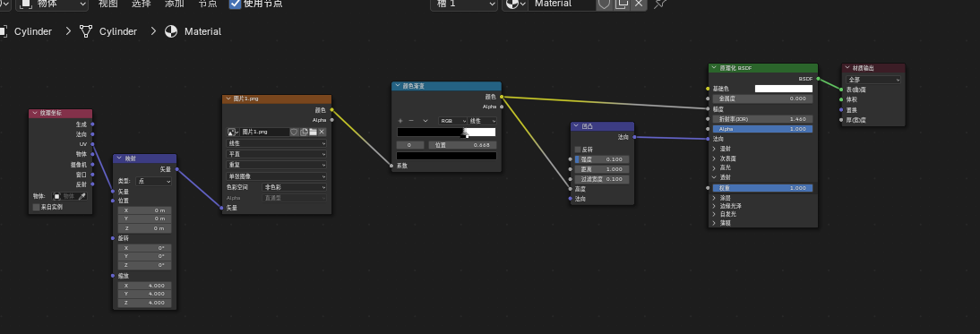980x334 pixels.
Task: Open the 非色彩 color space dropdown
Action: tap(294, 186)
